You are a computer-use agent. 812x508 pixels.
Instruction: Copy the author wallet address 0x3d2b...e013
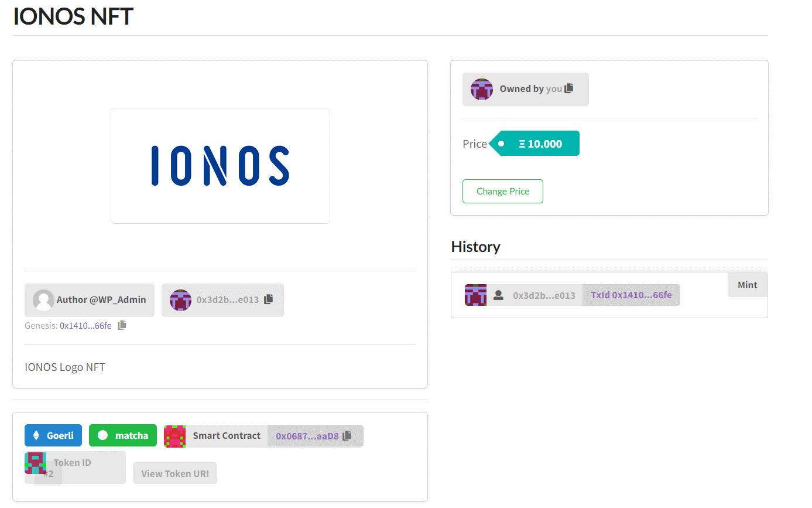click(x=268, y=299)
